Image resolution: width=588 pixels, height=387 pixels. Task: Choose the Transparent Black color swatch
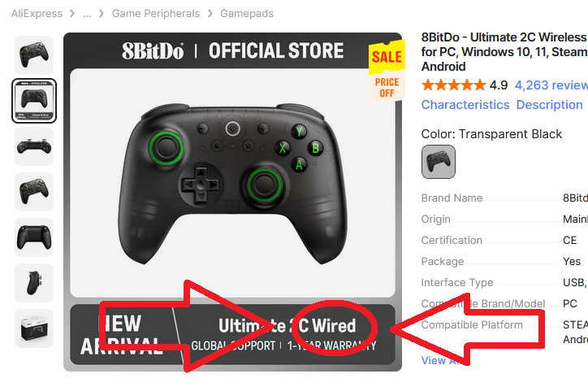439,162
